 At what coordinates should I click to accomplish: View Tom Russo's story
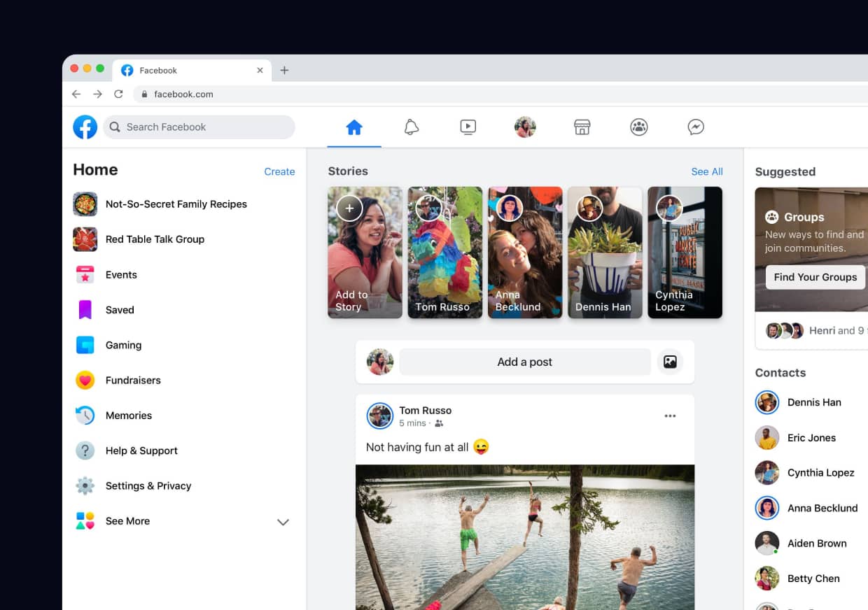coord(445,253)
